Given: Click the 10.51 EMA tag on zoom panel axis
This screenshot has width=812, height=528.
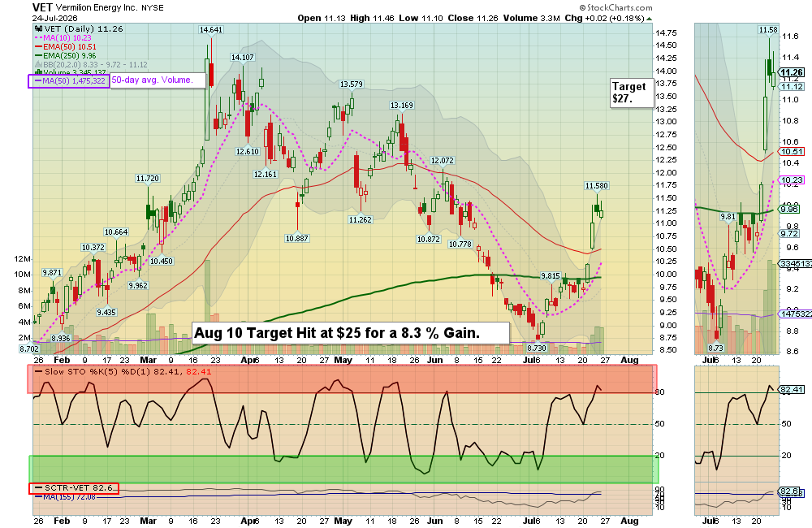Looking at the screenshot, I should coord(792,152).
